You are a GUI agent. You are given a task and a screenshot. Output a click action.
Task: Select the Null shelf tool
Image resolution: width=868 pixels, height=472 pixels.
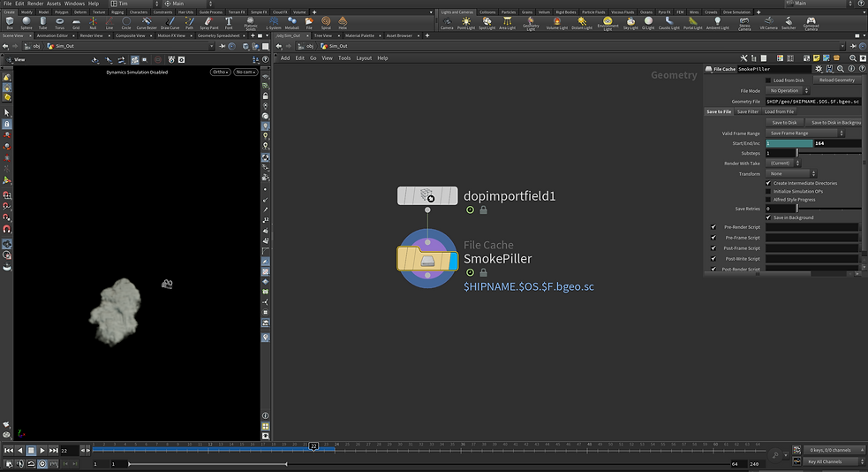[x=93, y=23]
